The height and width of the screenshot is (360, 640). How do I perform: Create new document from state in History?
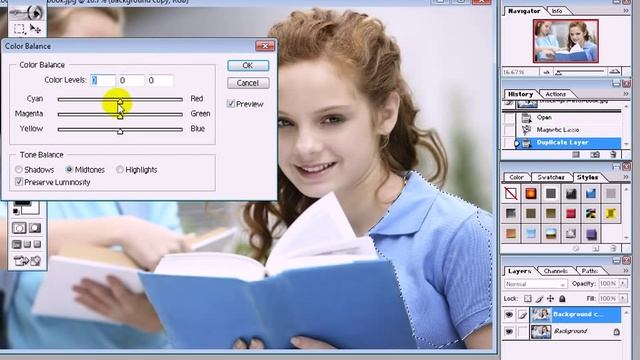pyautogui.click(x=576, y=154)
